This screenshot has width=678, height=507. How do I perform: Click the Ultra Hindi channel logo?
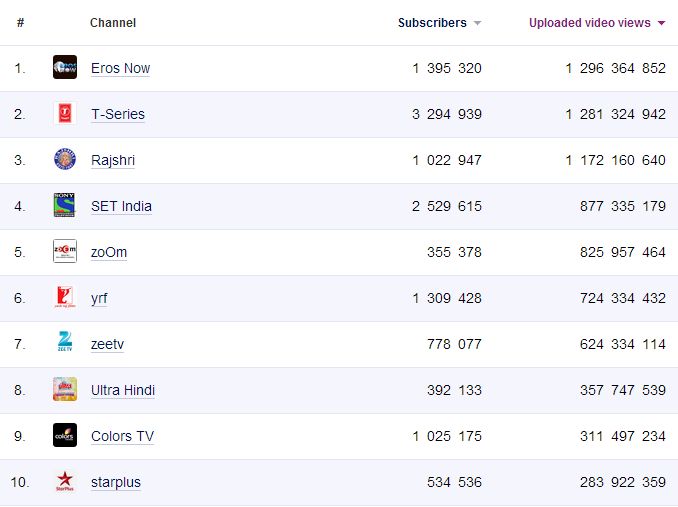point(65,390)
